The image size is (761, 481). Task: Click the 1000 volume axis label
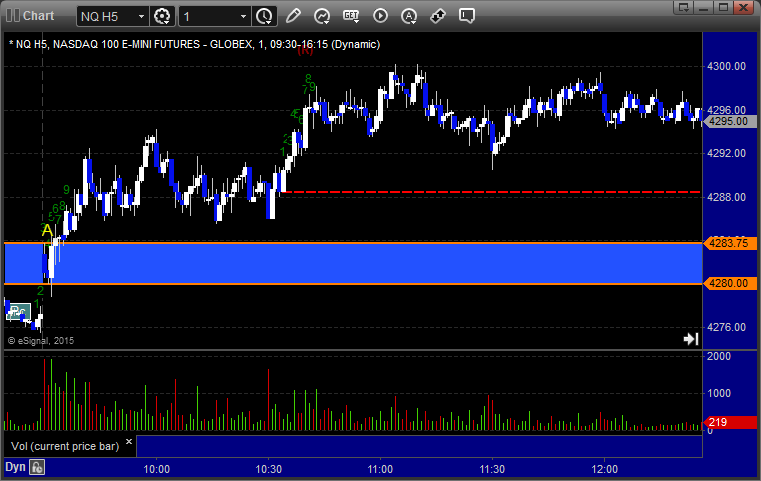click(x=718, y=393)
